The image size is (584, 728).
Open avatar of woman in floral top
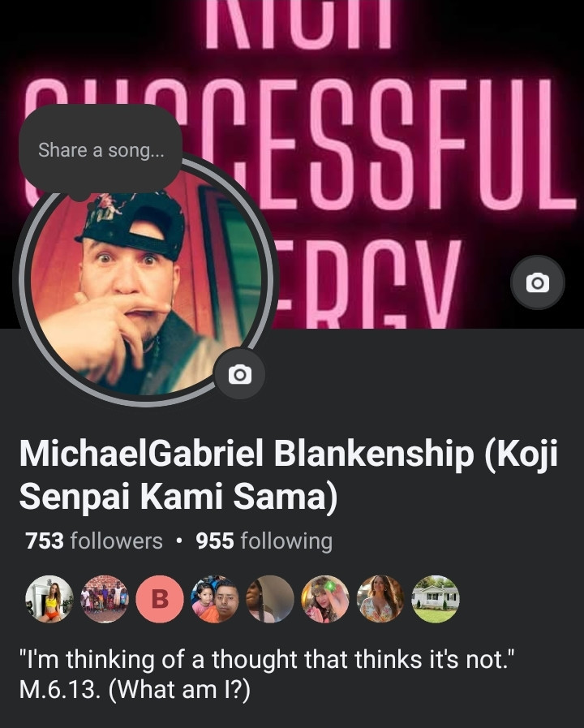click(x=380, y=599)
